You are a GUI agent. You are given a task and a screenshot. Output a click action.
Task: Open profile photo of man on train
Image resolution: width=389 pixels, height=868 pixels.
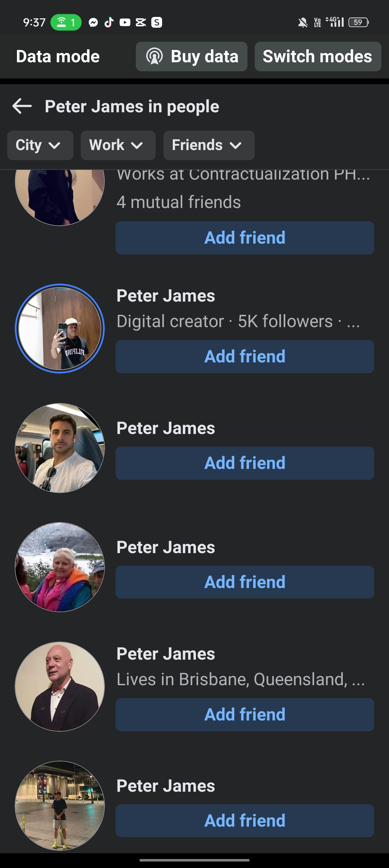(60, 448)
